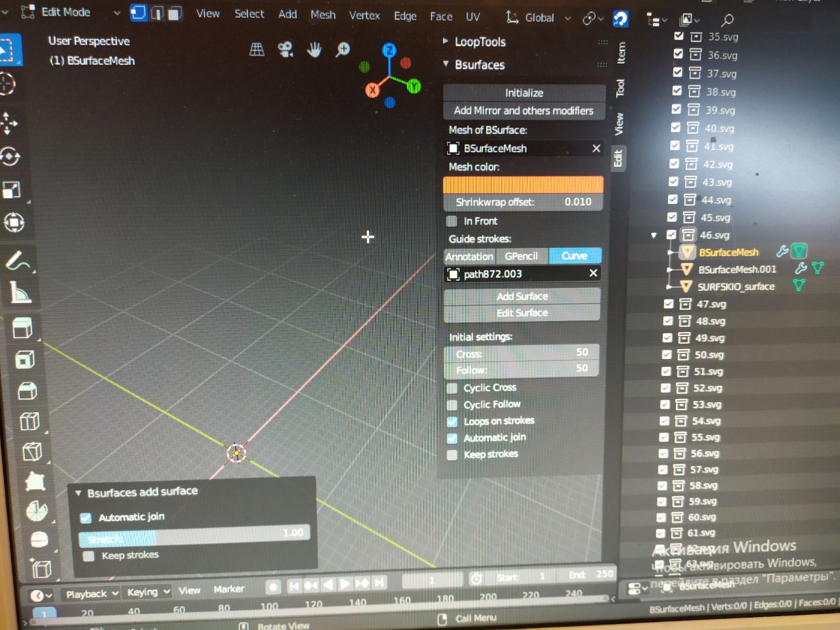
Task: Click the wrench modifier icon beside BSurfaceMesh
Action: click(x=782, y=251)
